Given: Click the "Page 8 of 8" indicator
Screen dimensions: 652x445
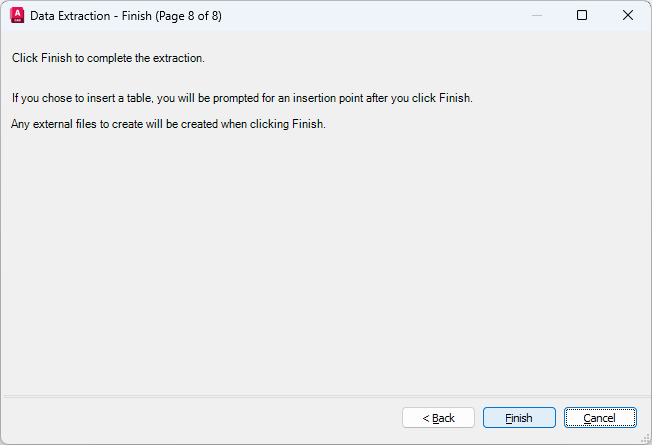Looking at the screenshot, I should (x=188, y=16).
